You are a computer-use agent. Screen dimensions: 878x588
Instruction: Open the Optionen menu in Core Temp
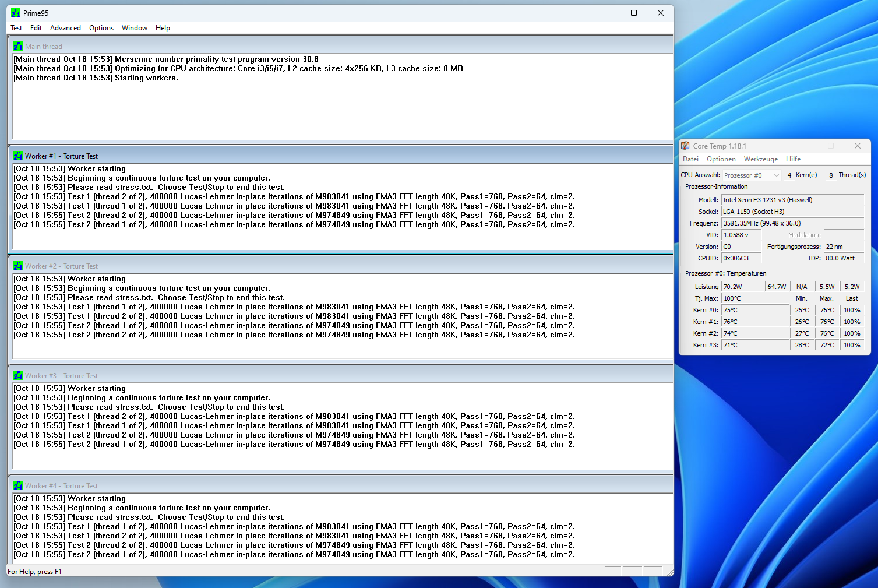point(721,159)
